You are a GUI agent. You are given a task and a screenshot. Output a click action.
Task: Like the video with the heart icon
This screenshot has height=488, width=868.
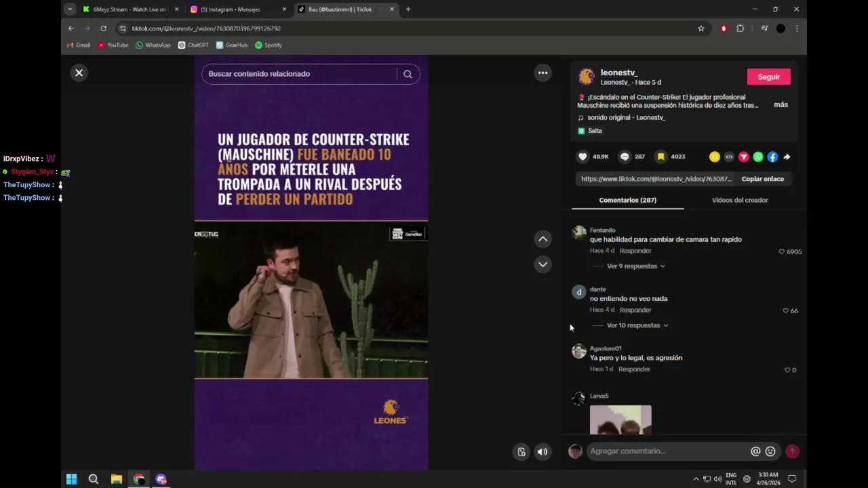(583, 157)
